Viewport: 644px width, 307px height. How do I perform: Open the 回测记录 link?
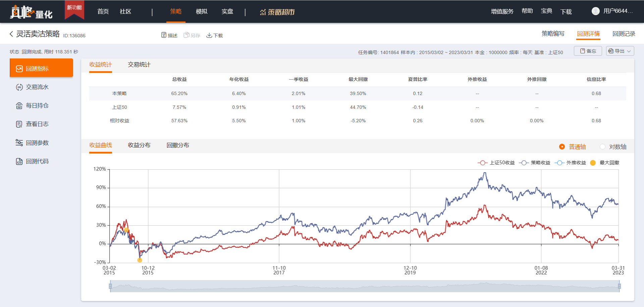[x=624, y=34]
